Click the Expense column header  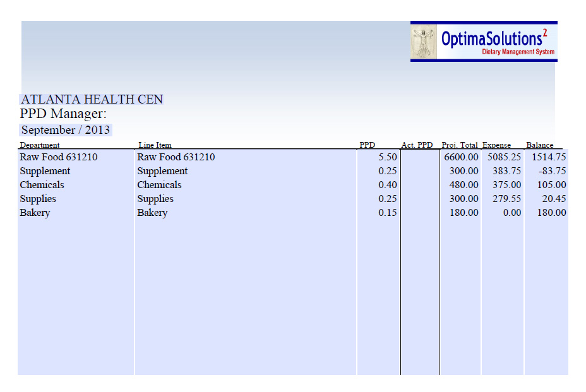[x=496, y=145]
